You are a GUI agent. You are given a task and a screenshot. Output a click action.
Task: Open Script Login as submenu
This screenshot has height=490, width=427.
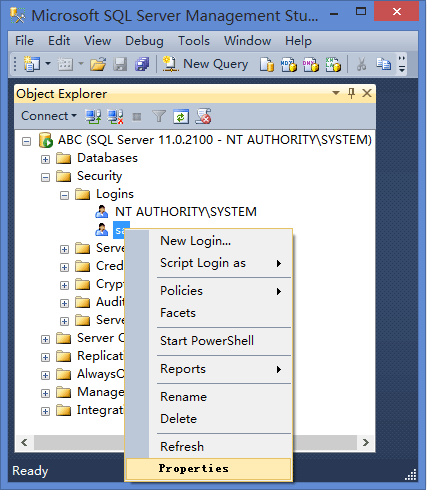220,263
